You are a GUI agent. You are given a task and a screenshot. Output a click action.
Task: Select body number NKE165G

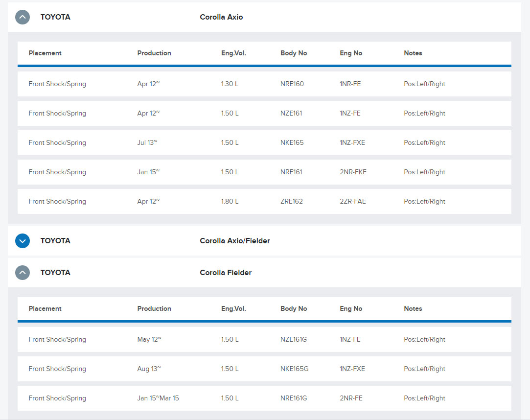tap(295, 369)
